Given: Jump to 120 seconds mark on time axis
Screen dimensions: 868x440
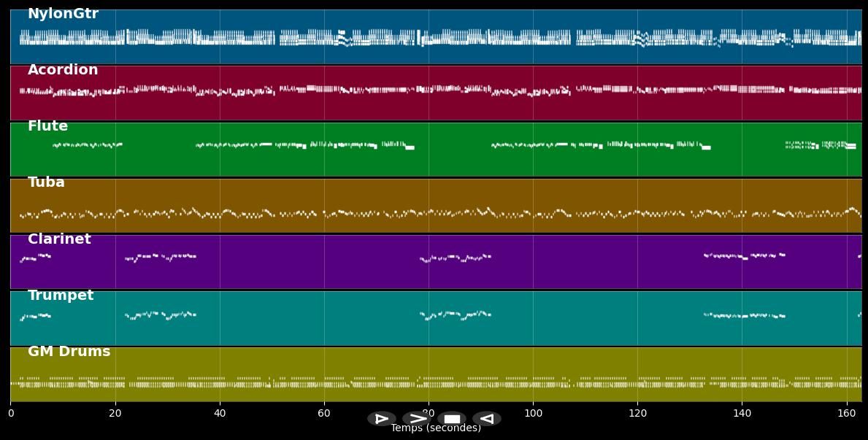Looking at the screenshot, I should point(637,413).
